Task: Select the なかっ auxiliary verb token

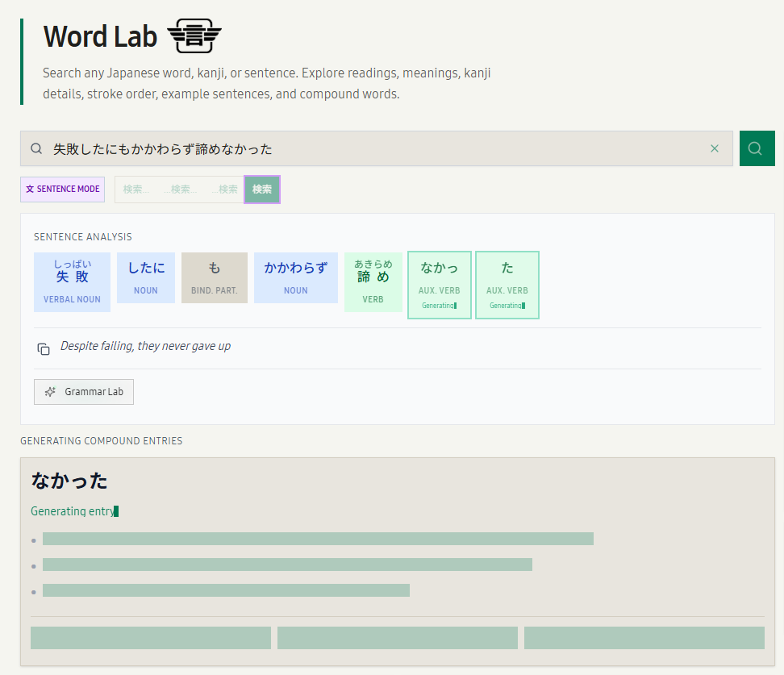Action: click(x=440, y=285)
